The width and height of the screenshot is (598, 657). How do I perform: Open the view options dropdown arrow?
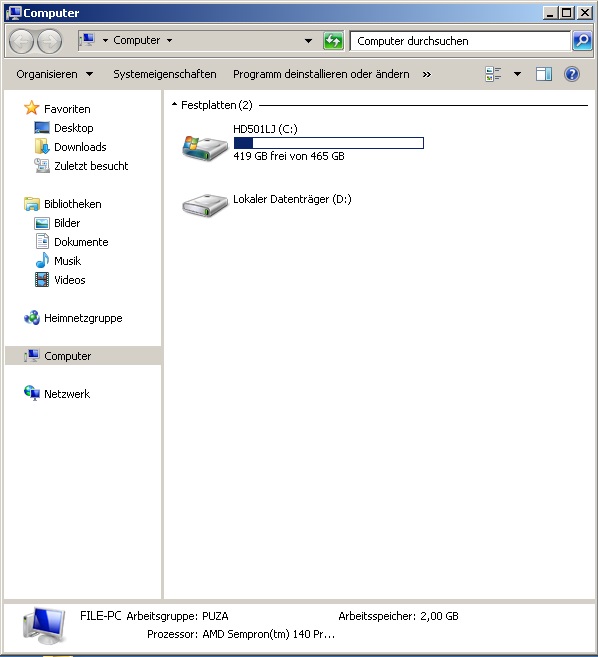(518, 74)
